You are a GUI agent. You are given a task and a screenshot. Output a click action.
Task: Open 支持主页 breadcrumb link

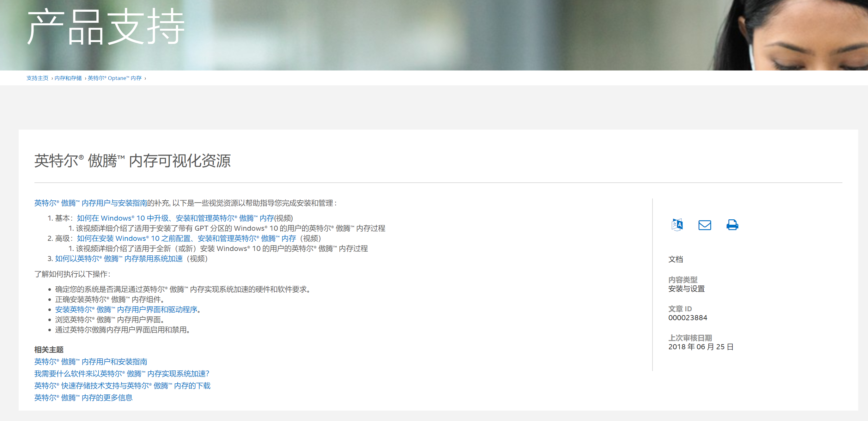pos(37,78)
